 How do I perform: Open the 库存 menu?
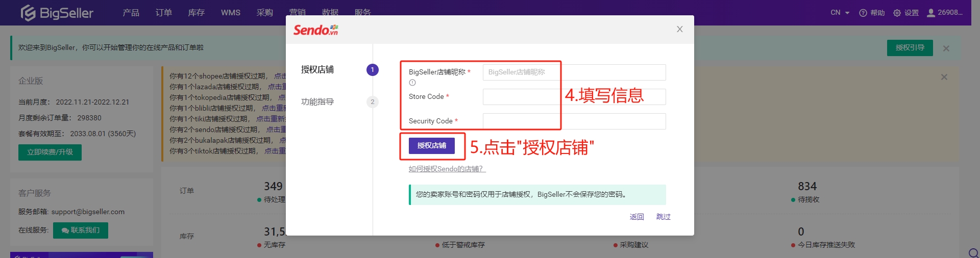click(196, 13)
